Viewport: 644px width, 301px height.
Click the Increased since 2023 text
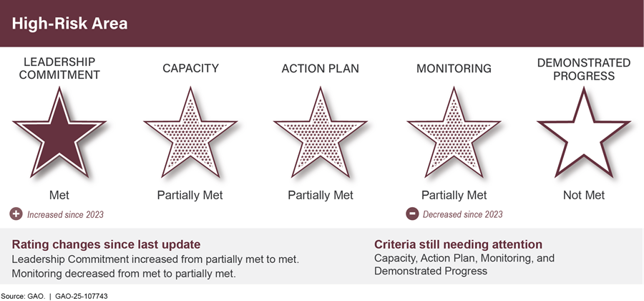coord(64,214)
